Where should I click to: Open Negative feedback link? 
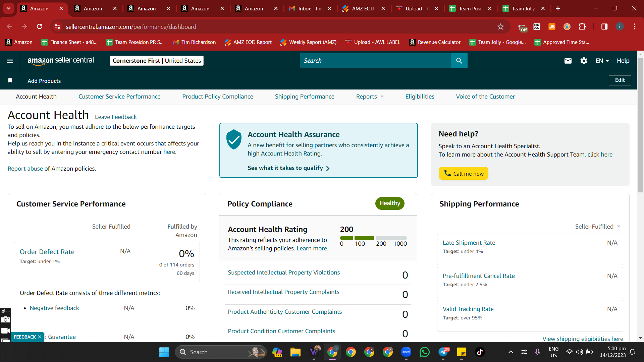tap(54, 308)
